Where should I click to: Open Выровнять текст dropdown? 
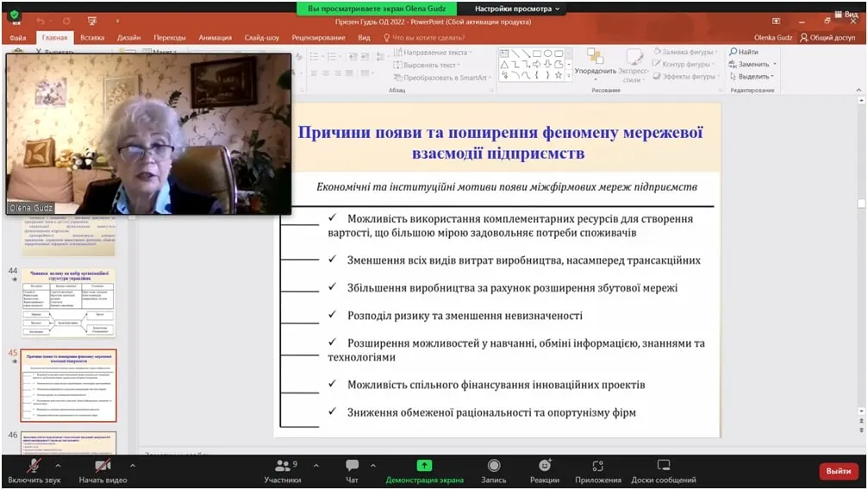(427, 66)
